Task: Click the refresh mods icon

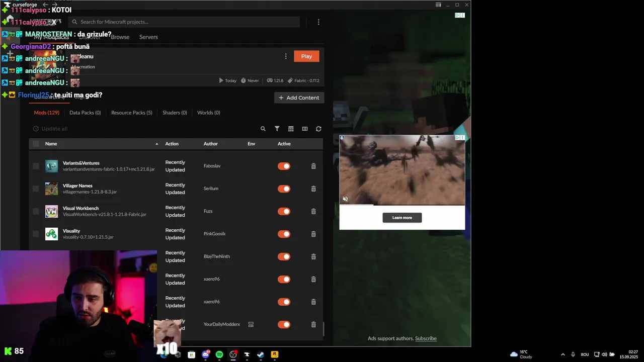Action: [x=318, y=129]
